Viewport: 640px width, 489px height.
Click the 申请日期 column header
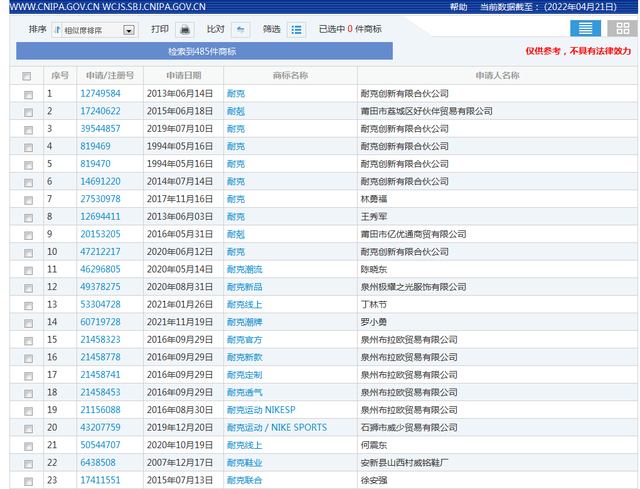tap(184, 76)
